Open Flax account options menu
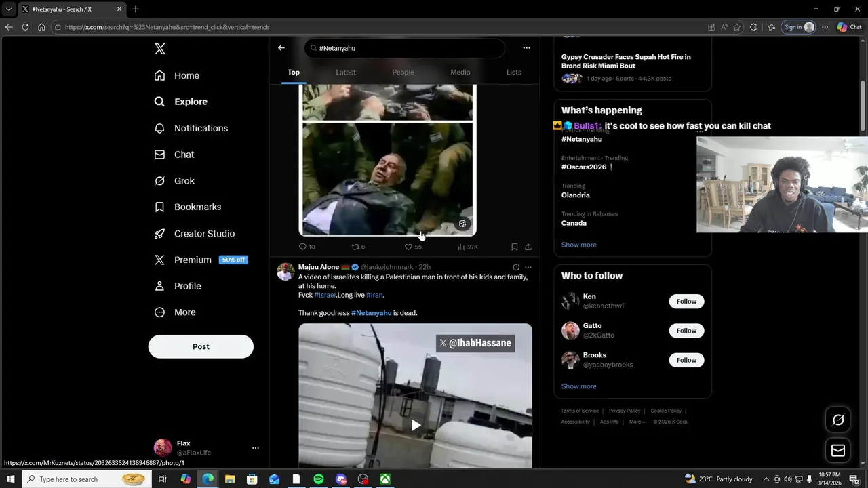Image resolution: width=868 pixels, height=488 pixels. pos(255,448)
